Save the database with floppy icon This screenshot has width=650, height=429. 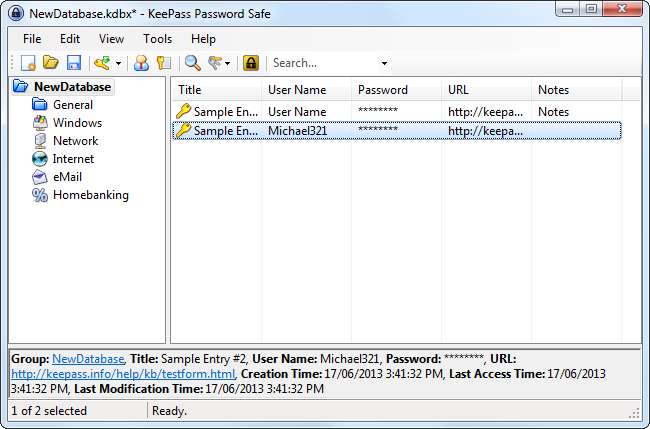point(74,63)
